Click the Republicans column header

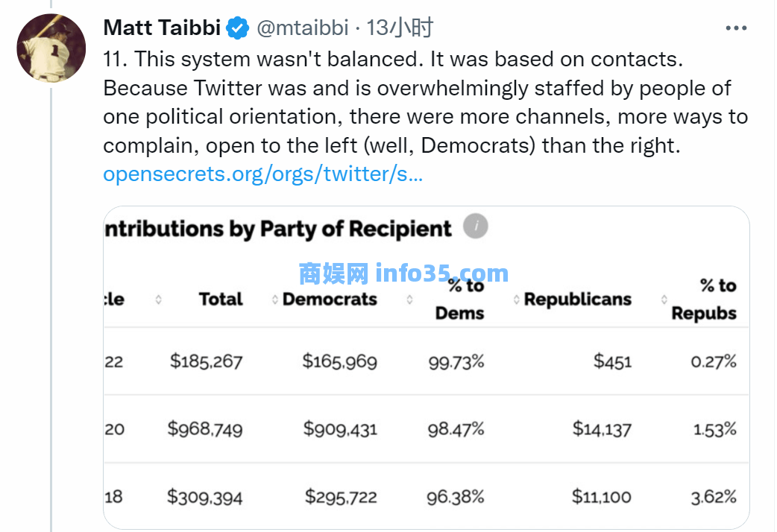[x=577, y=300]
